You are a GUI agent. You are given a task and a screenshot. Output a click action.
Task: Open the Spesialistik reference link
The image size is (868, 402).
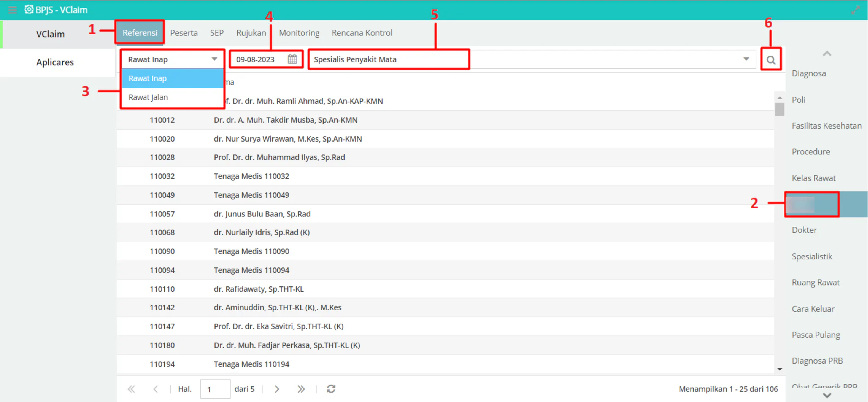[812, 257]
